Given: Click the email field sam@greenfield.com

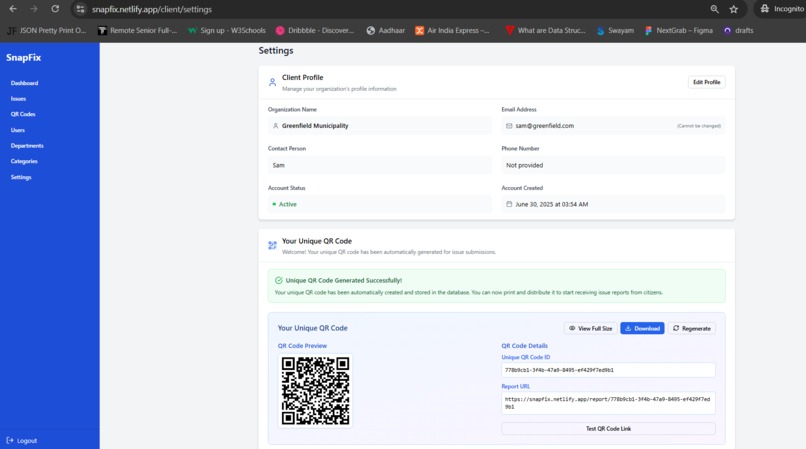Looking at the screenshot, I should point(613,125).
